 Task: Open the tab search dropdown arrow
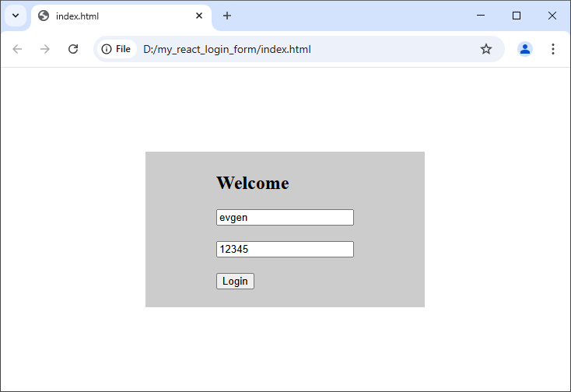pos(16,16)
